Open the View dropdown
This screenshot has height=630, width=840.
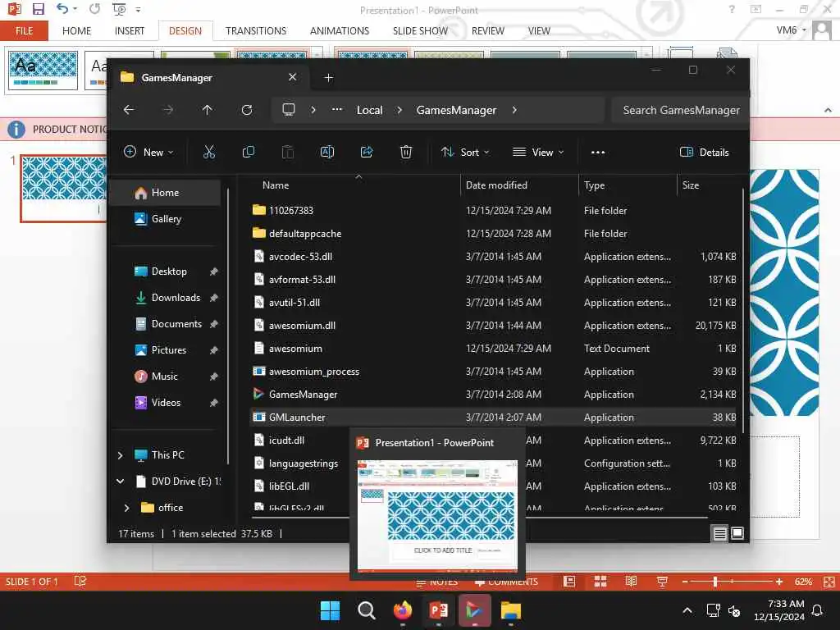[x=538, y=152]
